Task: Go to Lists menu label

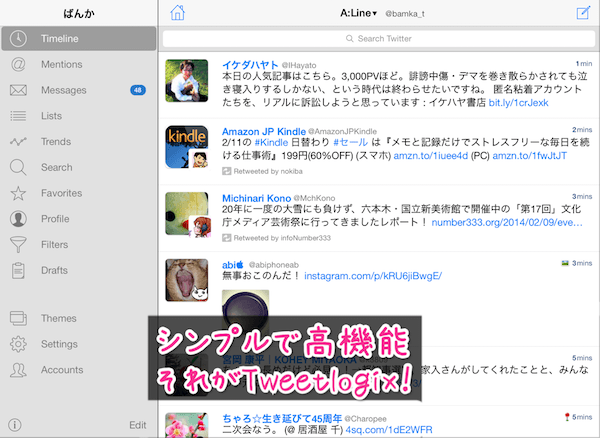Action: pos(51,116)
